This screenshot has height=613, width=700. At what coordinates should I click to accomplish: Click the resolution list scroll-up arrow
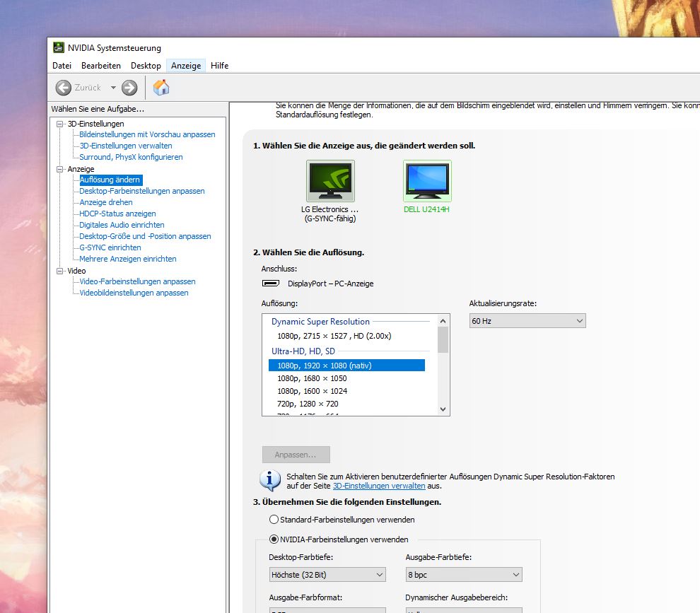click(443, 321)
